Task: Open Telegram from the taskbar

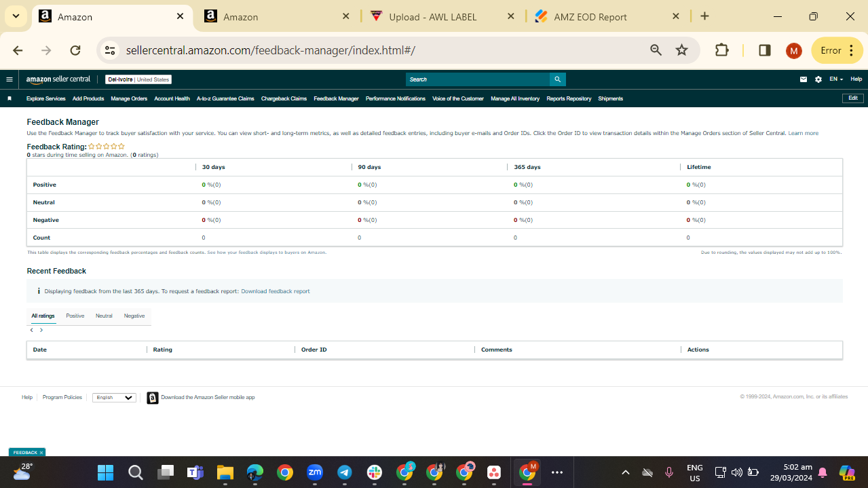Action: point(344,472)
